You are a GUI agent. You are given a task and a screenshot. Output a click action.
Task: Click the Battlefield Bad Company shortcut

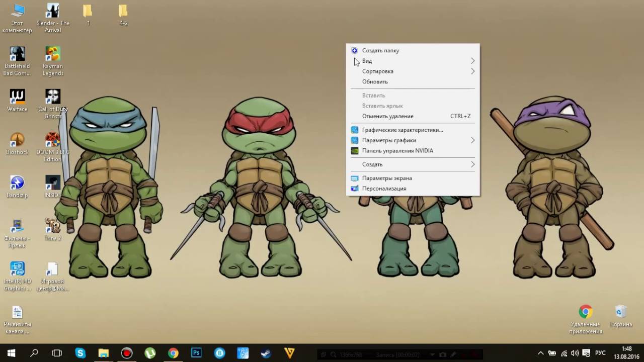point(17,61)
